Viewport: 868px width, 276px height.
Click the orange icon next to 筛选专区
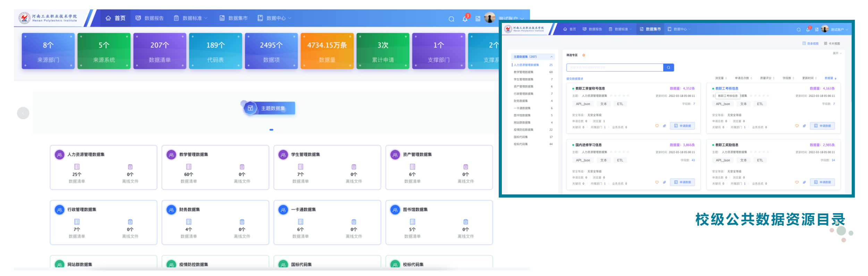(584, 55)
